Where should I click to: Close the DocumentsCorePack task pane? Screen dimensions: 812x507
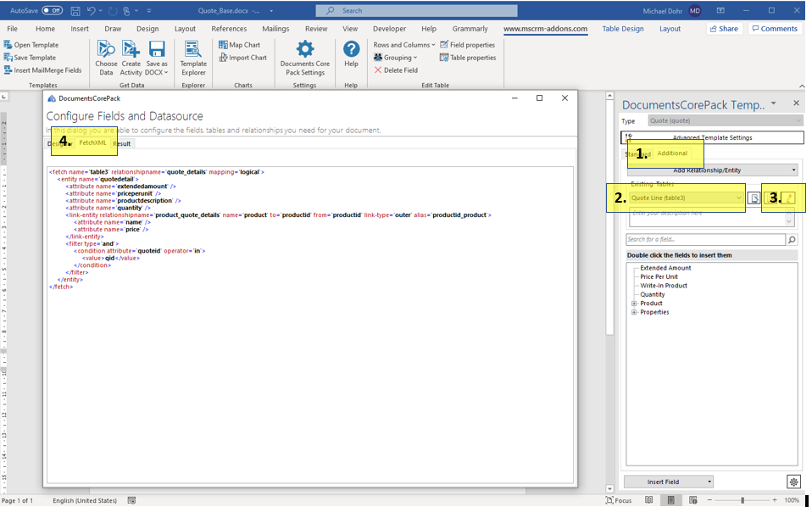pyautogui.click(x=797, y=103)
